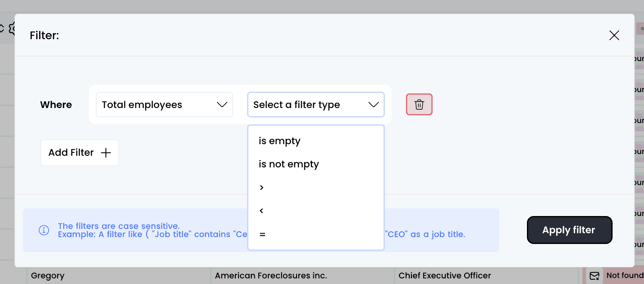644x284 pixels.
Task: Open the Total employees field dropdown
Action: pyautogui.click(x=164, y=105)
